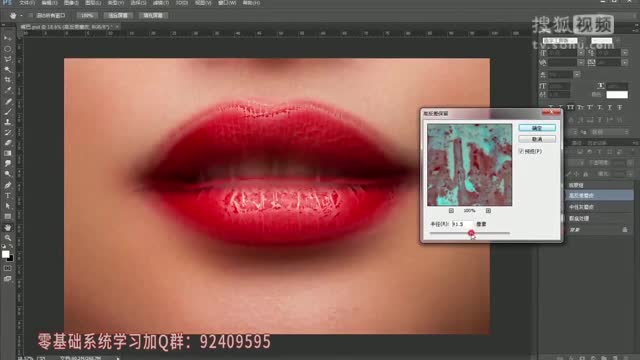Select the Zoom tool in the toolbox

tap(7, 238)
